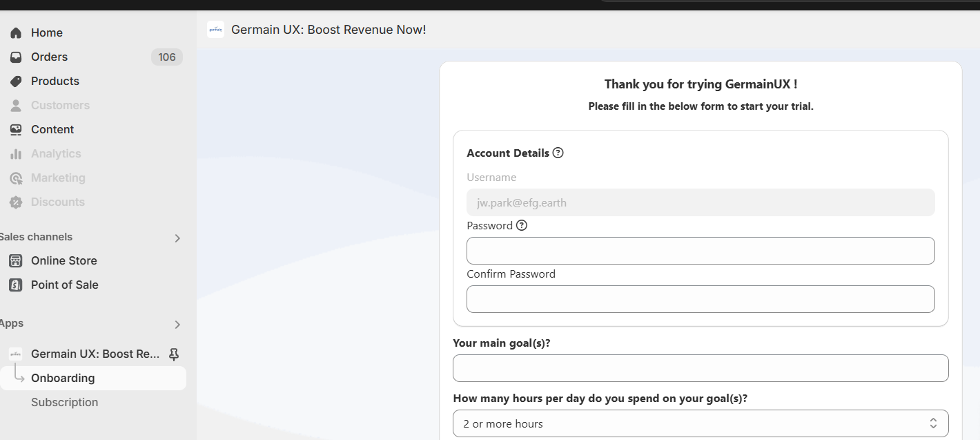Click the Germain UX logo in header
This screenshot has width=980, height=440.
[x=215, y=30]
